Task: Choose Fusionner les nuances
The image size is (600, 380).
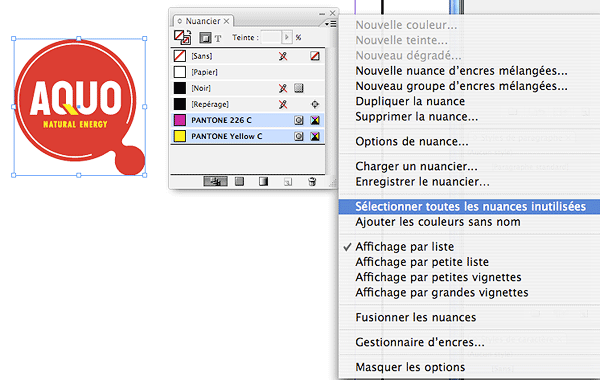Action: coord(416,318)
